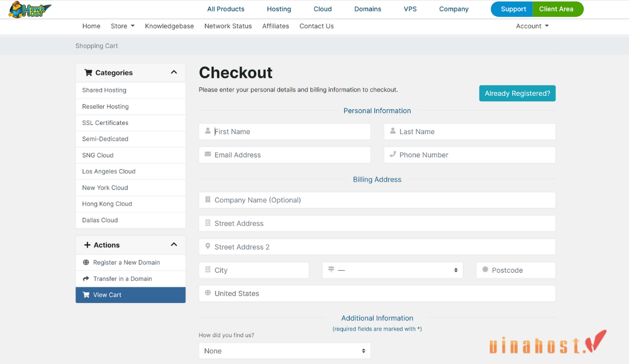Viewport: 629px width, 364px height.
Task: Click the Already Registered? button
Action: (x=517, y=93)
